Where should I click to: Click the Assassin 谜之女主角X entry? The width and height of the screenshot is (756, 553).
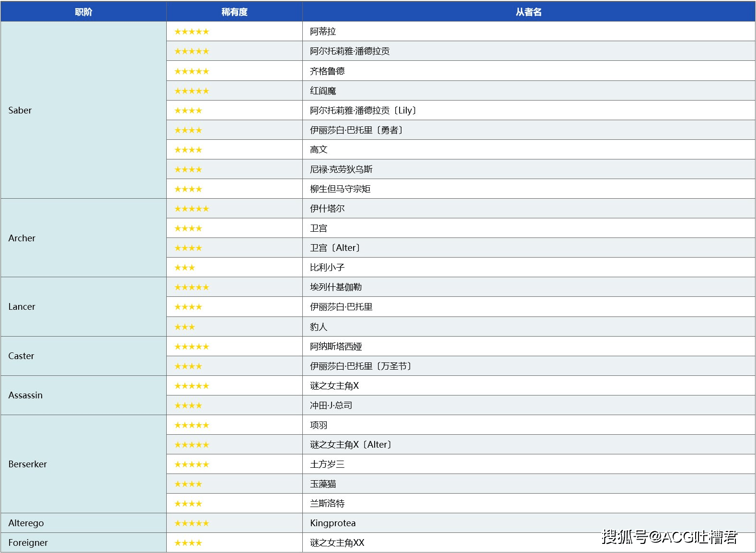[334, 385]
